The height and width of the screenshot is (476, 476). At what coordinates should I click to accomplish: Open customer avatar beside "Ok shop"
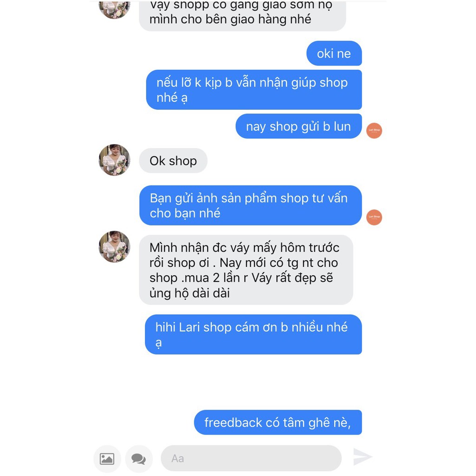pos(114,160)
